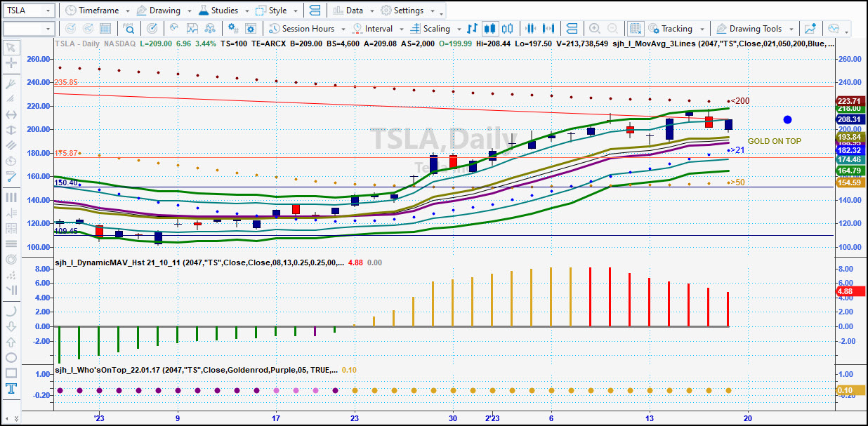Select the horizontal lines tool in sidebar
This screenshot has height=426, width=868.
pos(11,244)
